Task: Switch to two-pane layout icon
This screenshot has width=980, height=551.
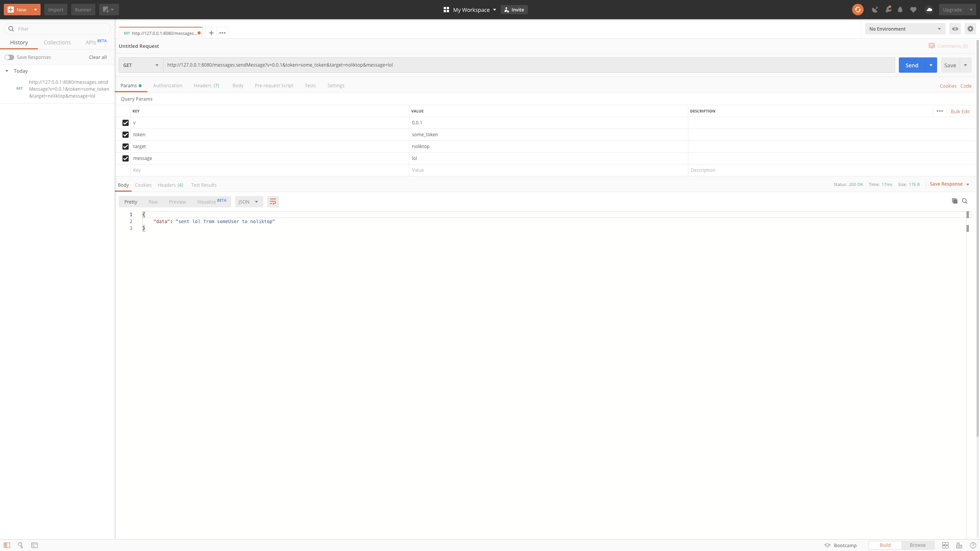Action: click(x=945, y=545)
